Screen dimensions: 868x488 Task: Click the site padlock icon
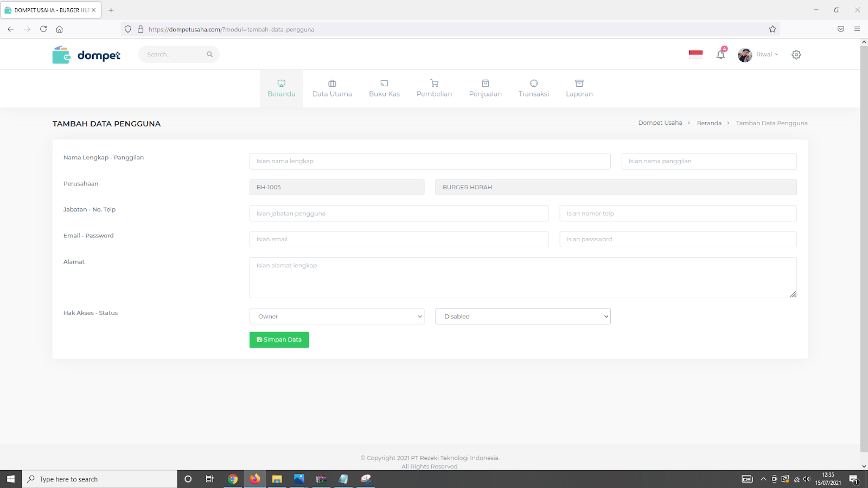tap(141, 29)
